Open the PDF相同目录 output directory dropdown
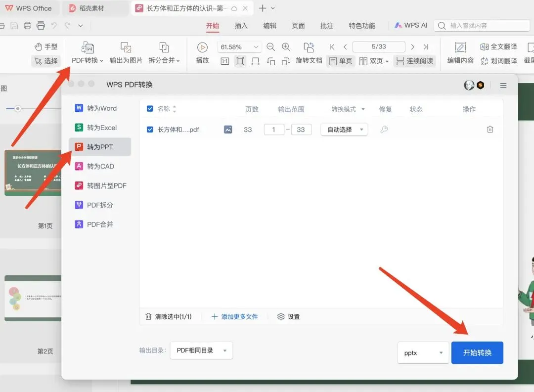This screenshot has width=534, height=392. coord(201,350)
